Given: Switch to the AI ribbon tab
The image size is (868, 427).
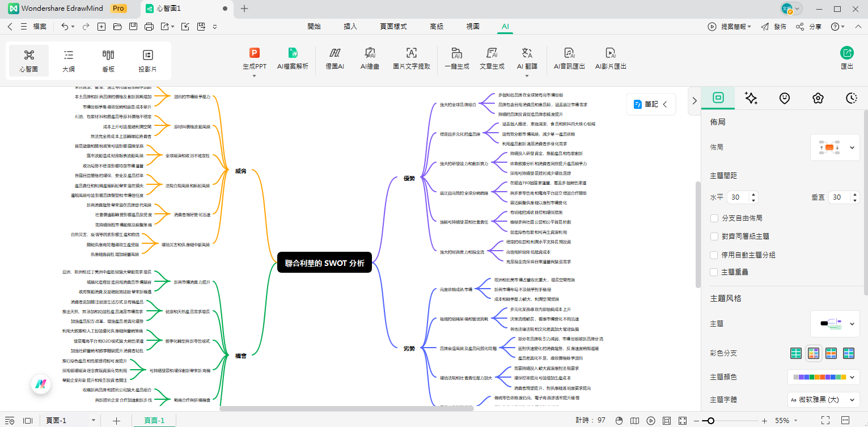Looking at the screenshot, I should pyautogui.click(x=505, y=26).
